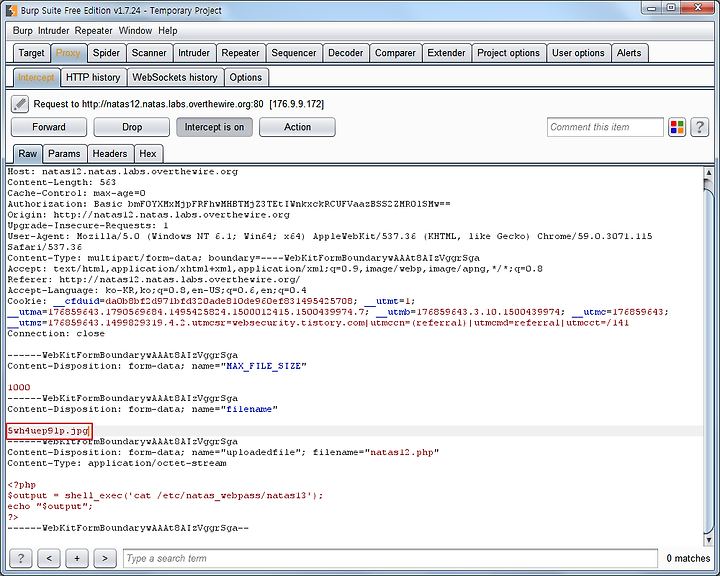720x576 pixels.
Task: Open the Repeater menu in menu bar
Action: click(x=94, y=31)
